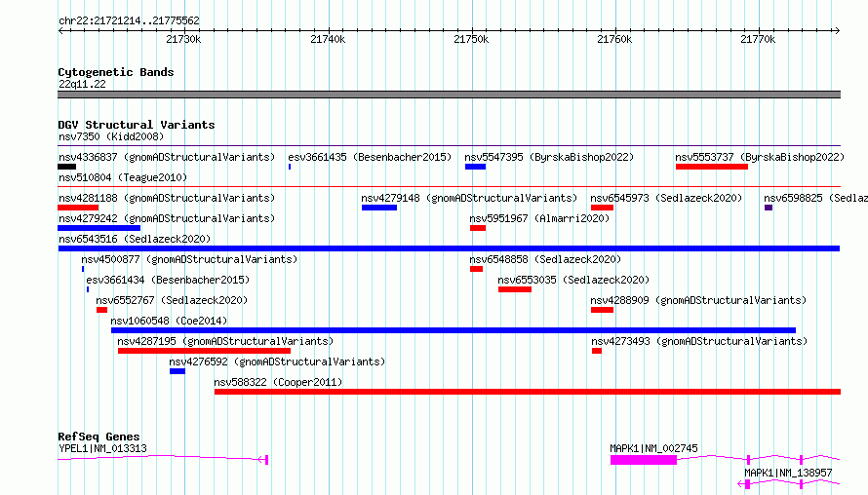Open the MAPK1|NM_138957 gene label

pos(788,473)
